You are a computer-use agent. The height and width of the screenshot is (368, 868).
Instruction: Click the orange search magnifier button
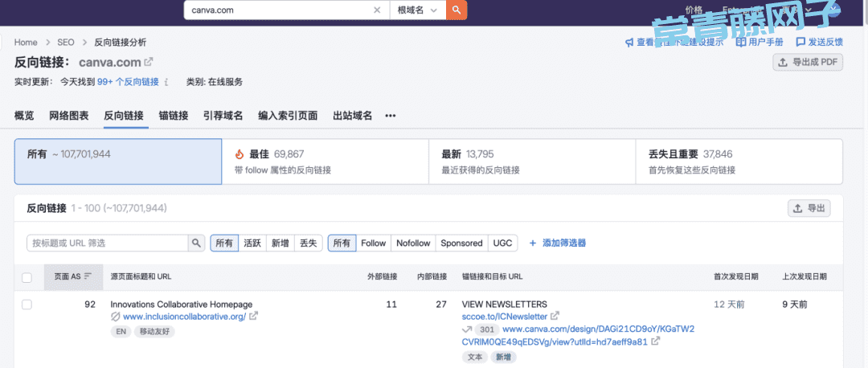pos(457,10)
